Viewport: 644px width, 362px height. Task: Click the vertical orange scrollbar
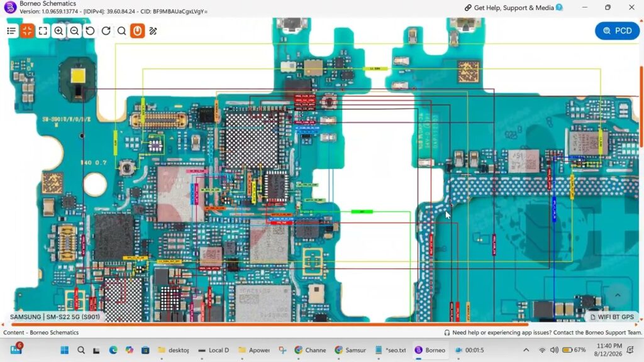[641, 107]
